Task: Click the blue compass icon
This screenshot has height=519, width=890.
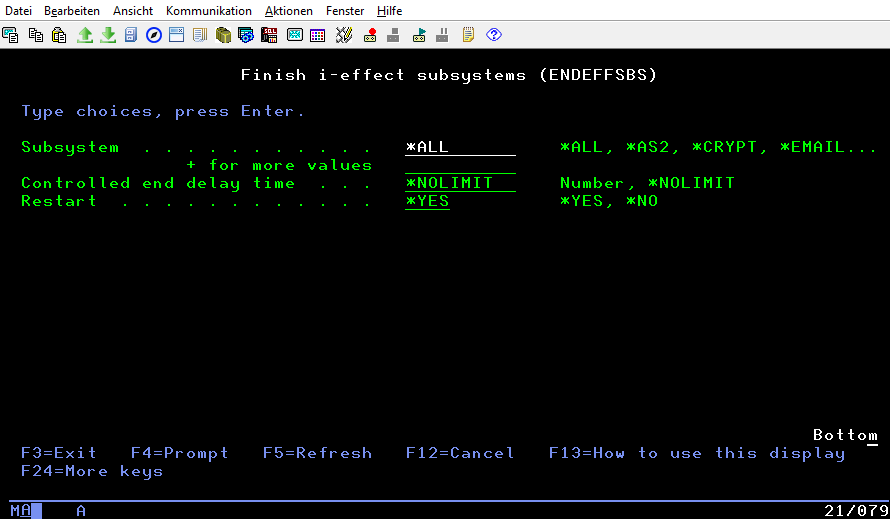Action: (154, 35)
